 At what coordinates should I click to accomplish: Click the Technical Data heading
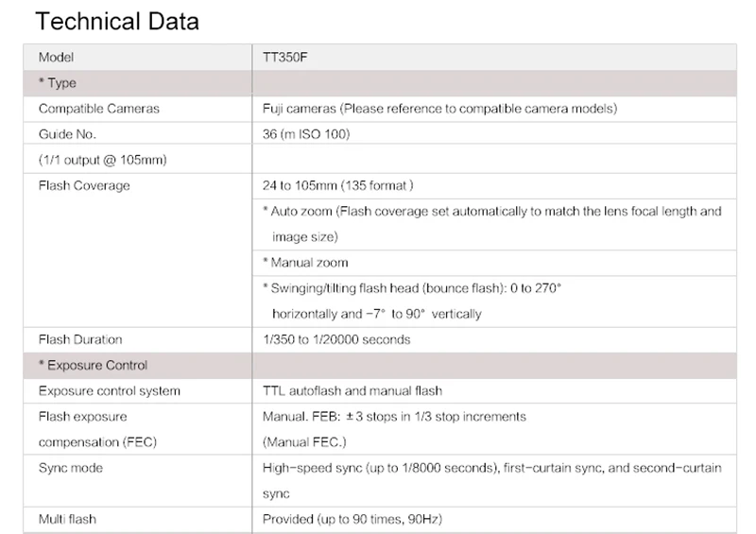[117, 22]
